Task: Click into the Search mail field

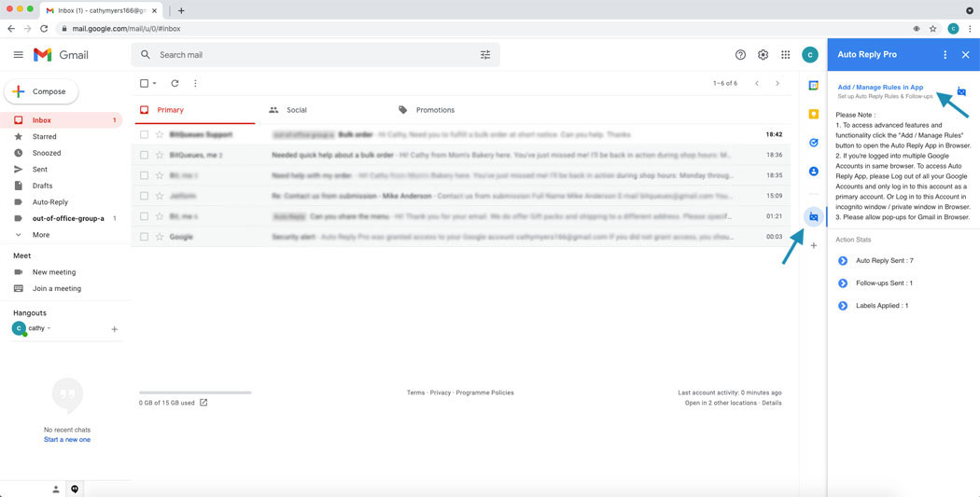Action: [315, 55]
